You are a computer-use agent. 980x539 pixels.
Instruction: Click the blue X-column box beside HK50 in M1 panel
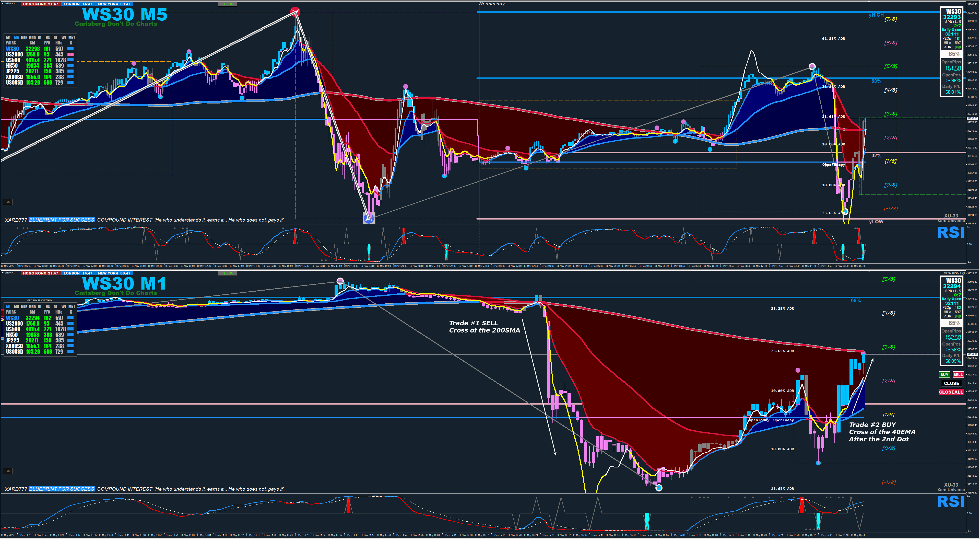coord(70,335)
